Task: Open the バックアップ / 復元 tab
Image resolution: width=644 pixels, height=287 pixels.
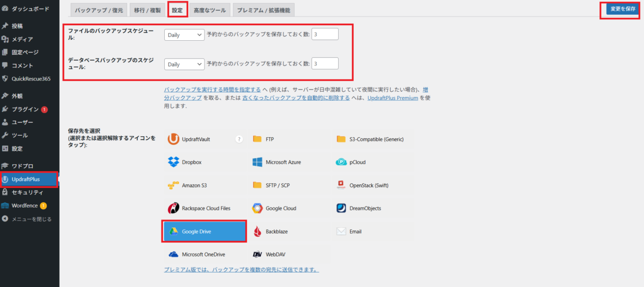Action: click(99, 10)
